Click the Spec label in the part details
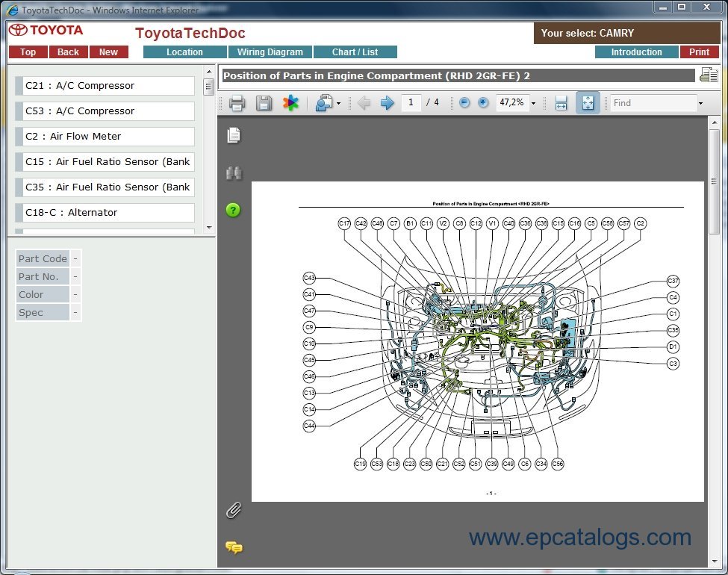728x575 pixels. point(43,313)
